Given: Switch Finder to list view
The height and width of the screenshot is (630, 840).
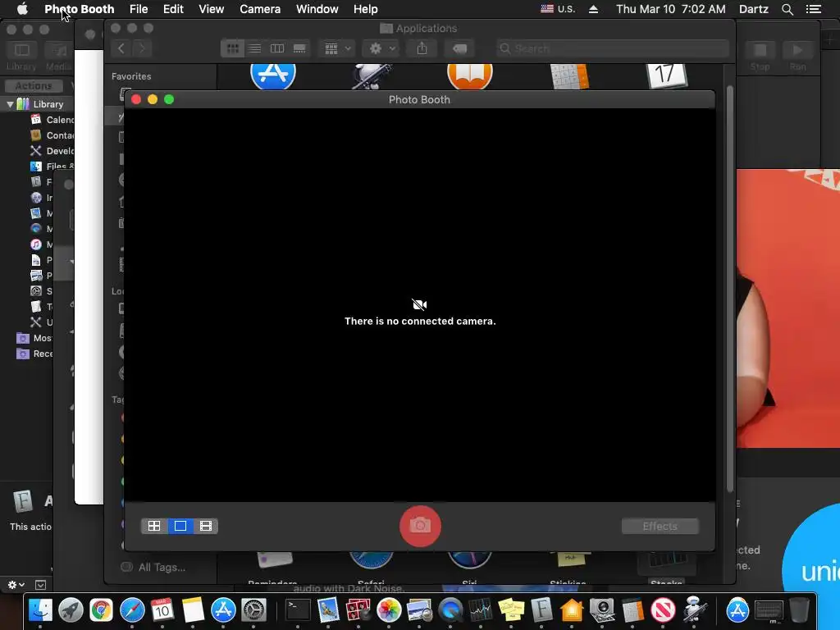Looking at the screenshot, I should 255,48.
